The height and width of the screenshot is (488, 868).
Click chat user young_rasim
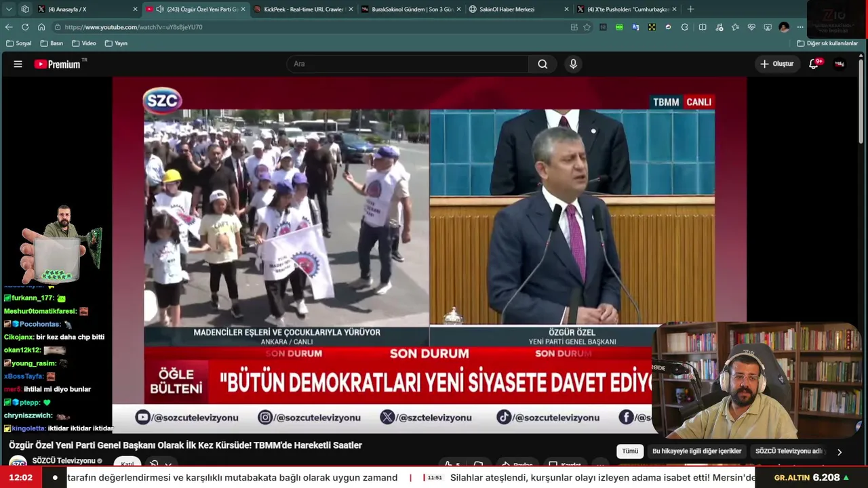34,363
